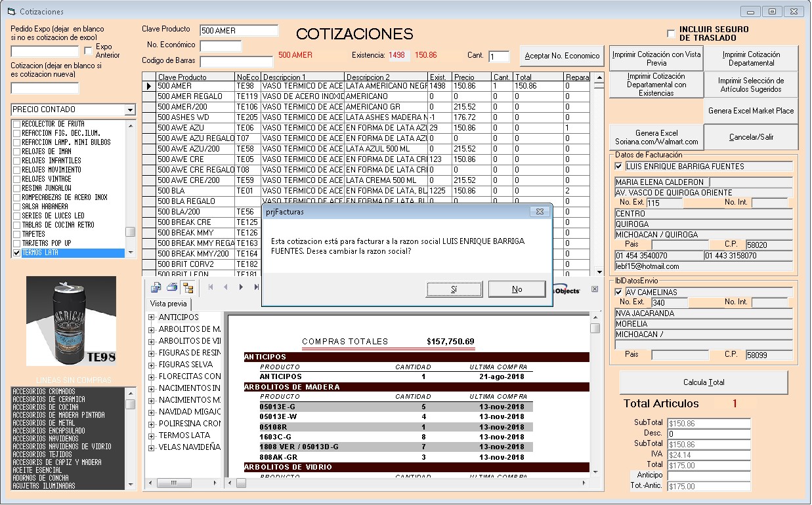Click the TE98 product thumbnail image
812x505 pixels.
[71, 320]
